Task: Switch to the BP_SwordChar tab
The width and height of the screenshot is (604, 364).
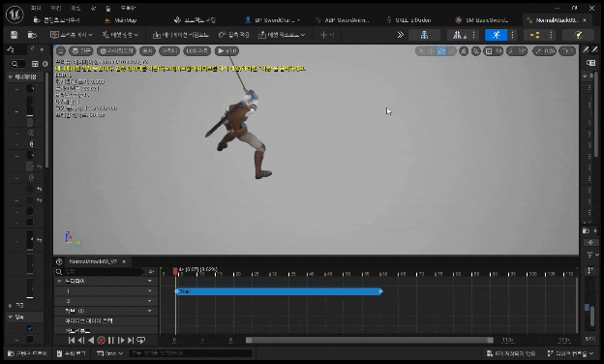Action: point(272,20)
